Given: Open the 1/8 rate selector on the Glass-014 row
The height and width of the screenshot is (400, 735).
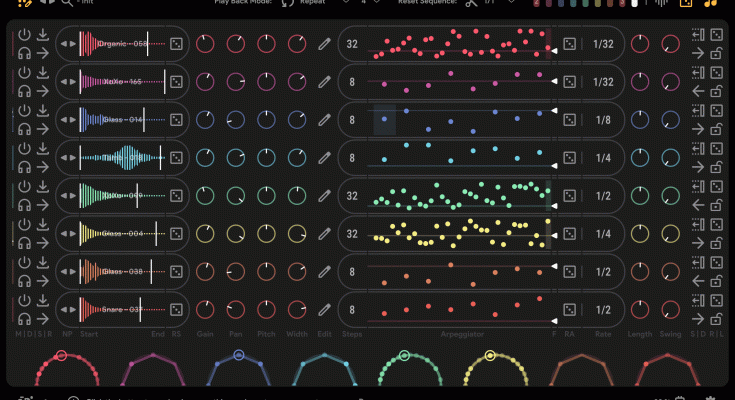Looking at the screenshot, I should click(x=603, y=120).
